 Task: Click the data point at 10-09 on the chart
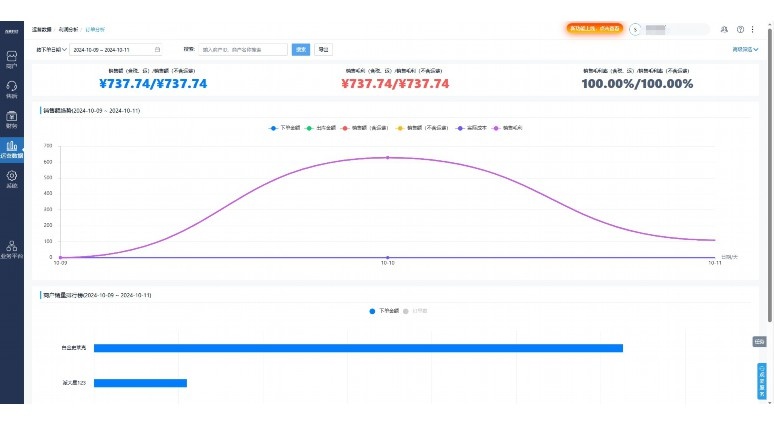pos(60,257)
